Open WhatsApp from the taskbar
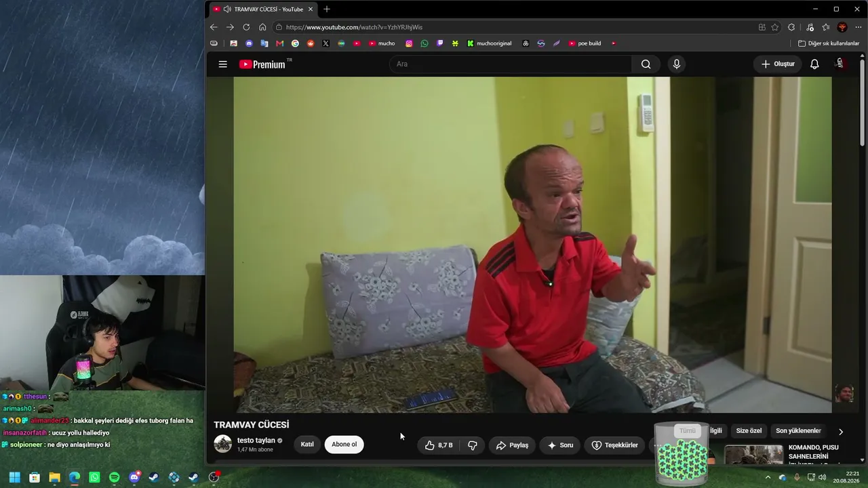The height and width of the screenshot is (488, 868). pyautogui.click(x=94, y=477)
